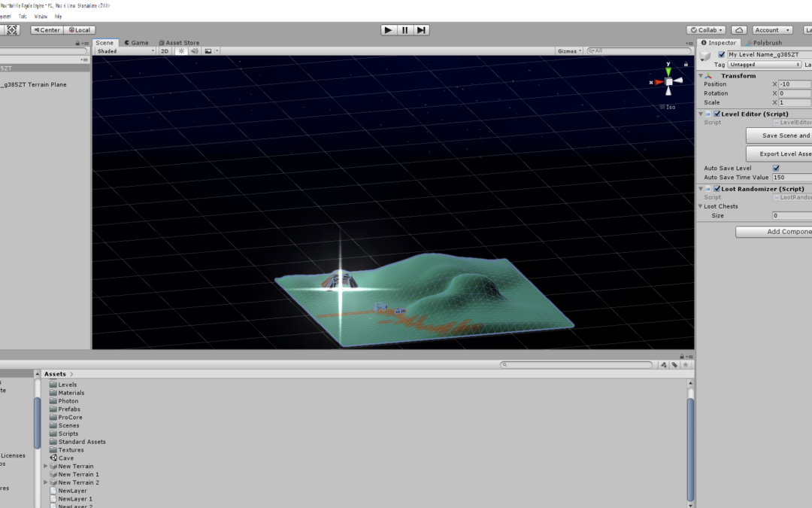Screen dimensions: 812x508
Task: Open the Collab dropdown
Action: point(706,30)
